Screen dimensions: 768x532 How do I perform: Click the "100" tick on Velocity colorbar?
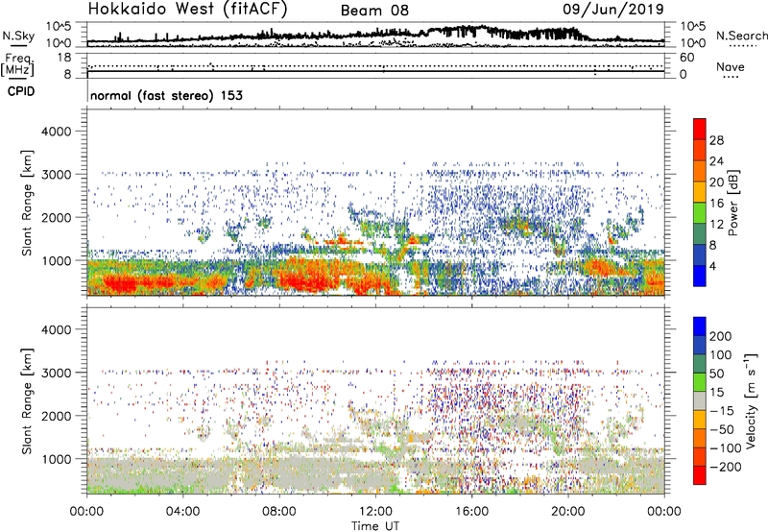point(721,354)
